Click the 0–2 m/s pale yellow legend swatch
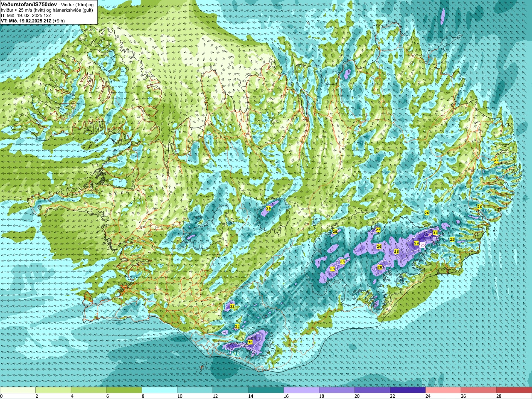Viewport: 532px width, 399px height. tap(18, 390)
